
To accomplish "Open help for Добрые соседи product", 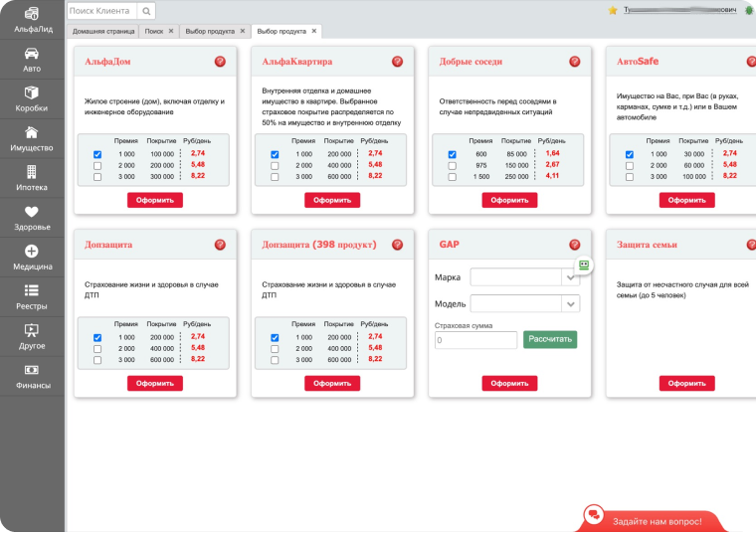I will pyautogui.click(x=575, y=62).
